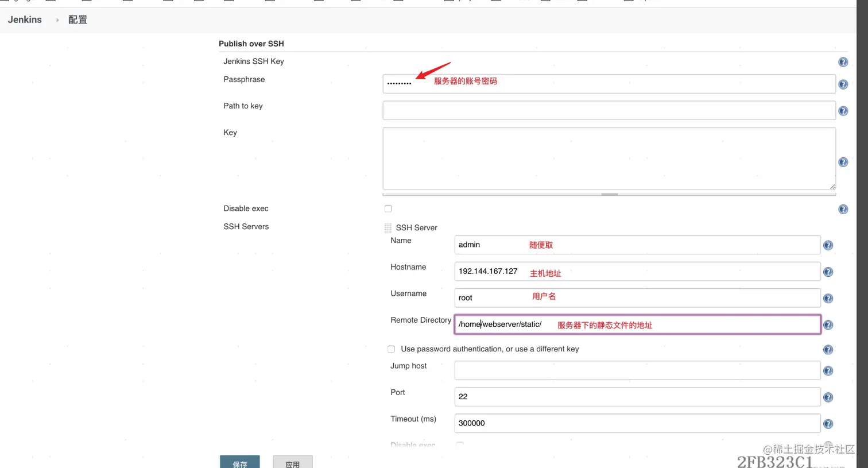The image size is (868, 468).
Task: Show help for the Passphrase field
Action: [x=843, y=84]
